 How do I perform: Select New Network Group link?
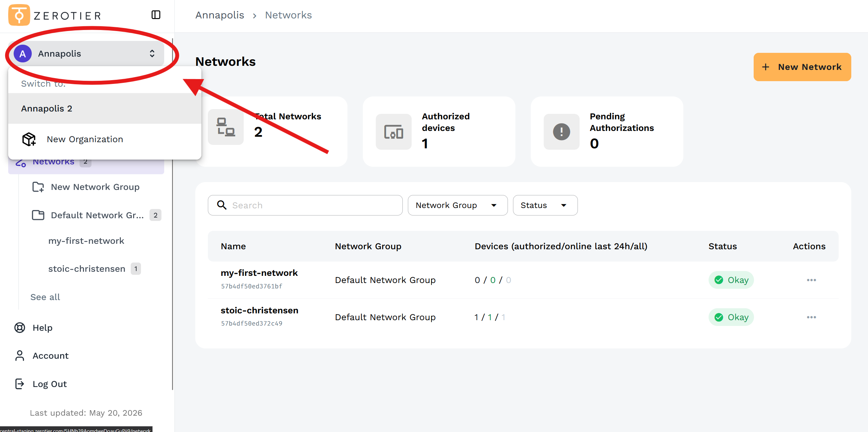(x=95, y=187)
